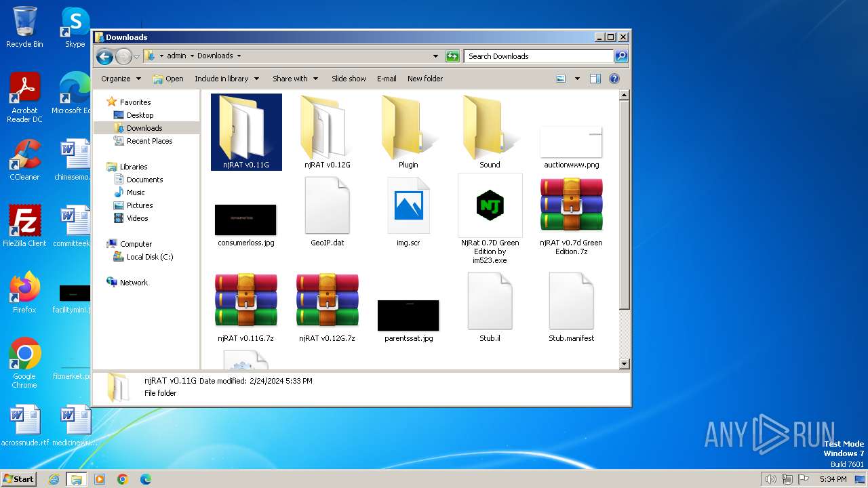
Task: Select njRAT v0.12G.7z archive
Action: [x=328, y=307]
